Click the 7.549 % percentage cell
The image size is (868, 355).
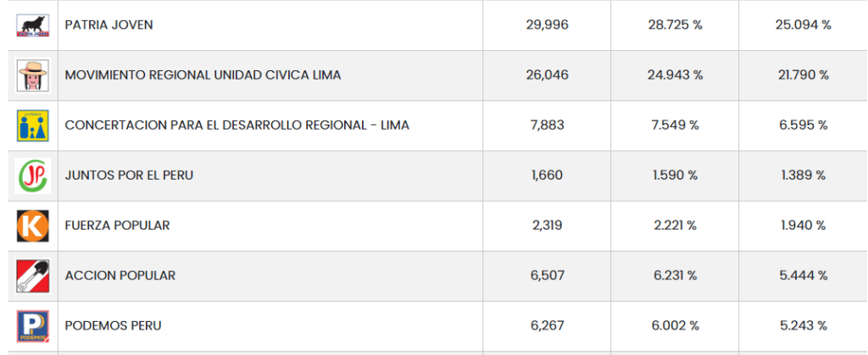(x=675, y=125)
